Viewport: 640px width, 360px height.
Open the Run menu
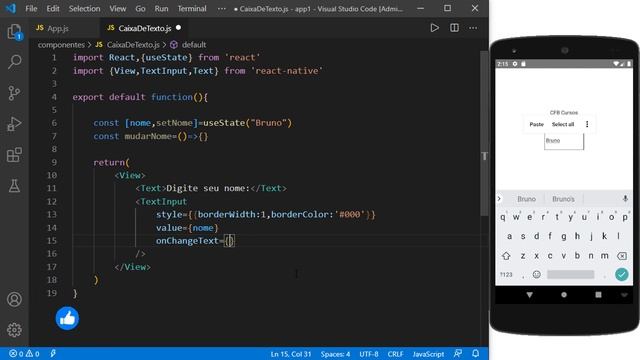click(x=161, y=9)
